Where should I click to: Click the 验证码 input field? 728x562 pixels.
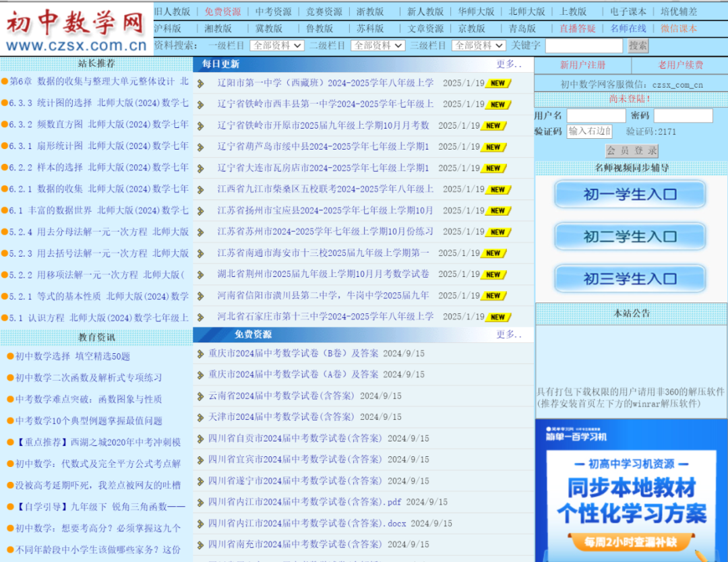[x=589, y=131]
